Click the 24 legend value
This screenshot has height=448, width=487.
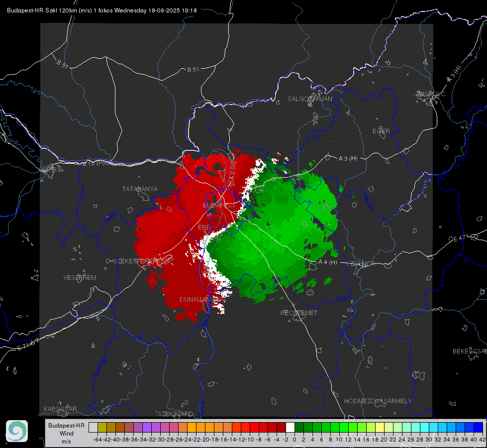coord(402,440)
